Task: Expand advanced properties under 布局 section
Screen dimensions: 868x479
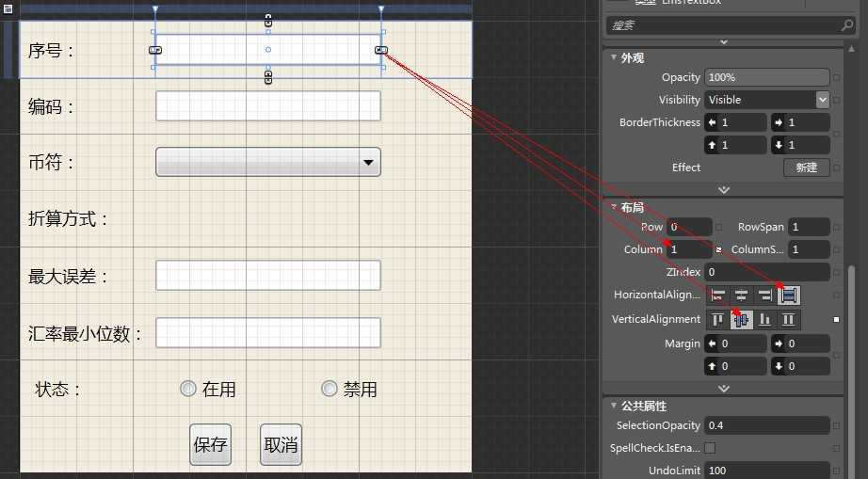Action: tap(724, 389)
